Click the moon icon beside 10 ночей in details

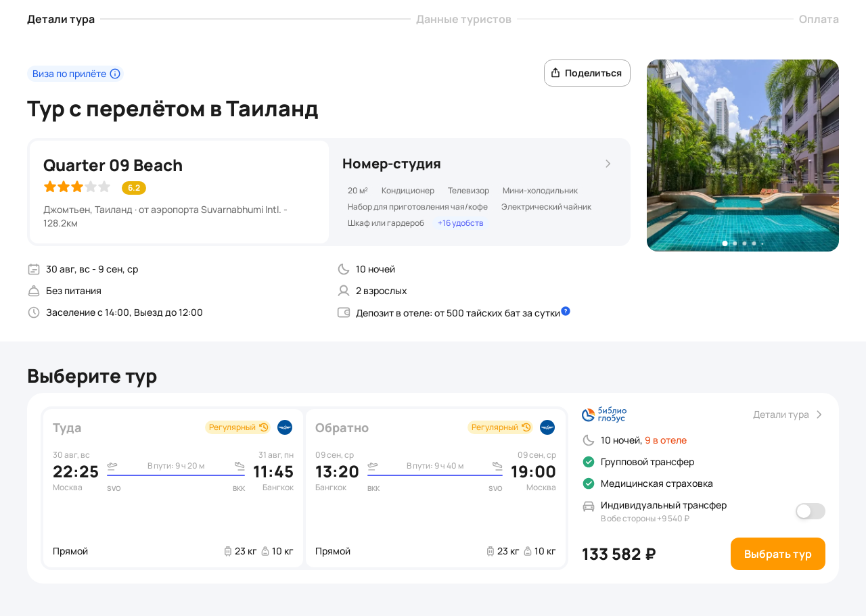pyautogui.click(x=344, y=269)
